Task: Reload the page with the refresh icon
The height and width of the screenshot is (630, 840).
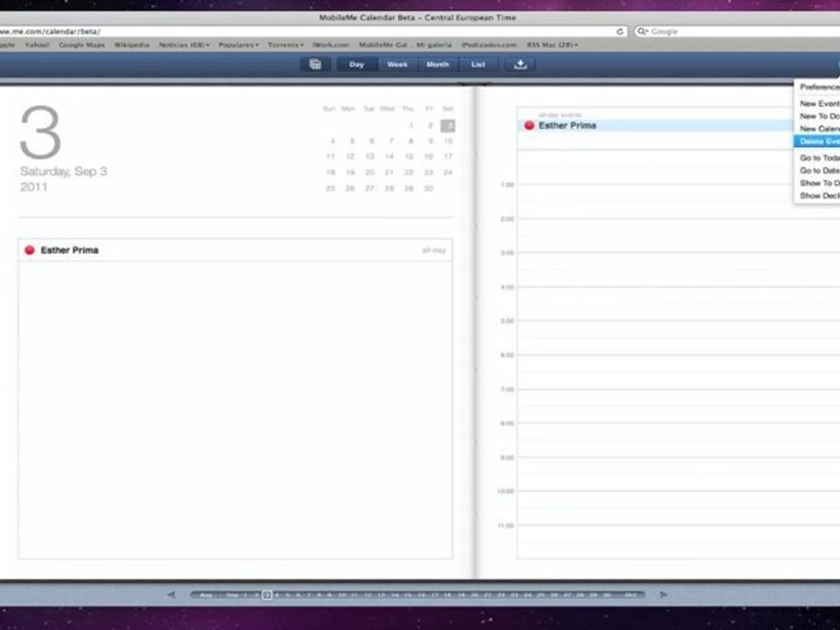Action: (x=619, y=31)
